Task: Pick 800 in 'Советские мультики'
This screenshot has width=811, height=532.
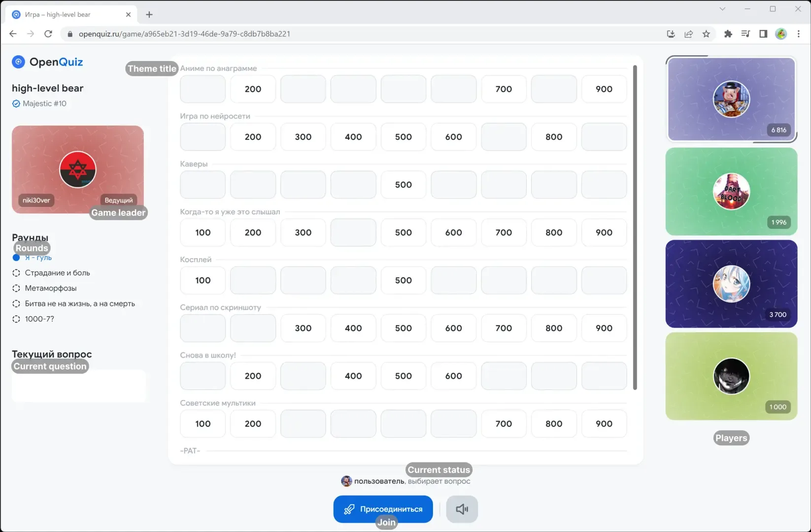Action: [x=554, y=424]
